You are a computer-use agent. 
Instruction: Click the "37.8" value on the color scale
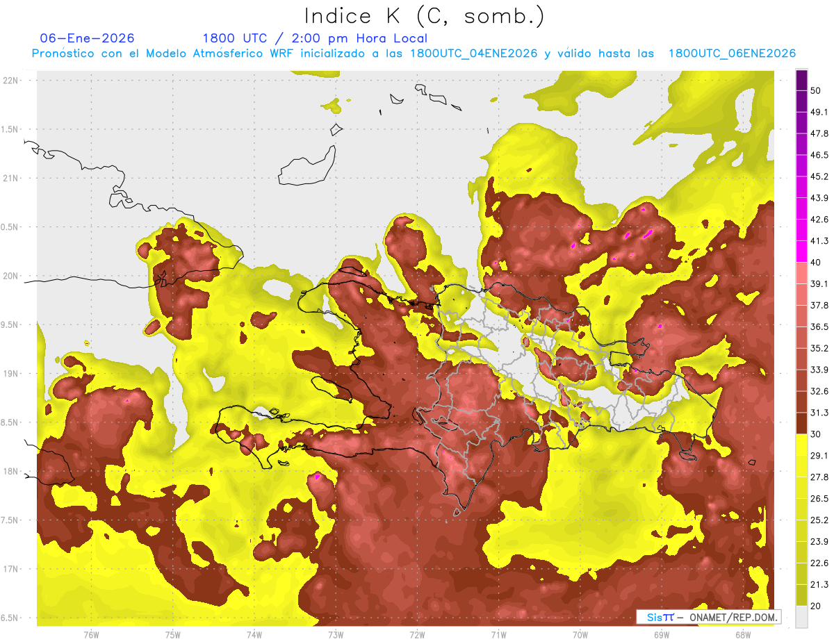[x=819, y=305]
